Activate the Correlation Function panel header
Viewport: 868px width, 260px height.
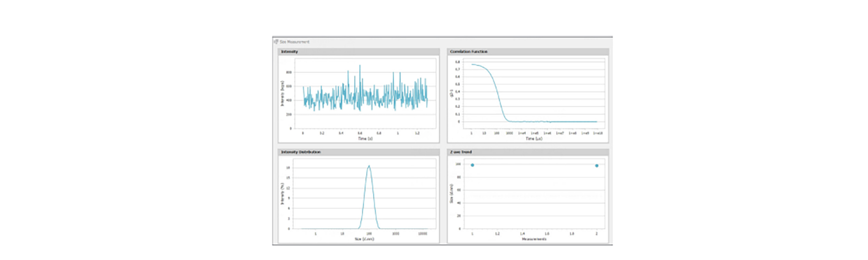(469, 52)
